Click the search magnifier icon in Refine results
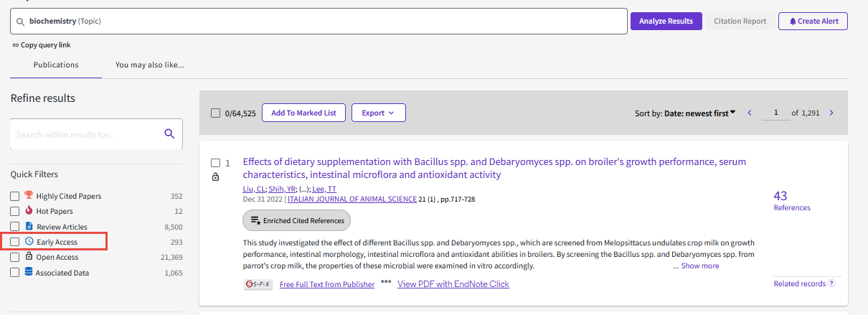The image size is (868, 315). pyautogui.click(x=169, y=133)
